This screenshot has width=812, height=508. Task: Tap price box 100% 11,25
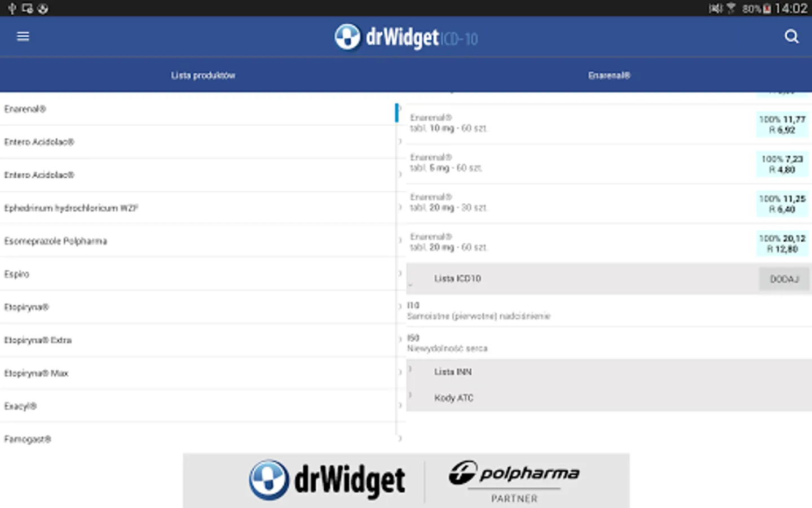click(x=782, y=204)
